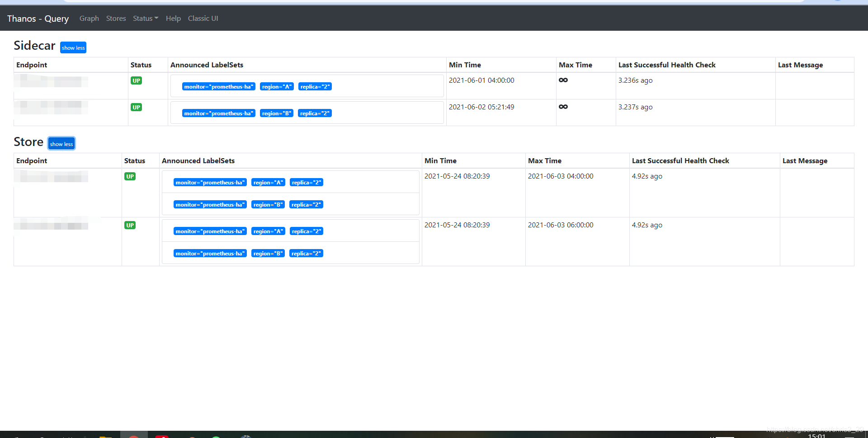Click infinity max time icon in Sidecar region B row
868x438 pixels.
point(563,107)
